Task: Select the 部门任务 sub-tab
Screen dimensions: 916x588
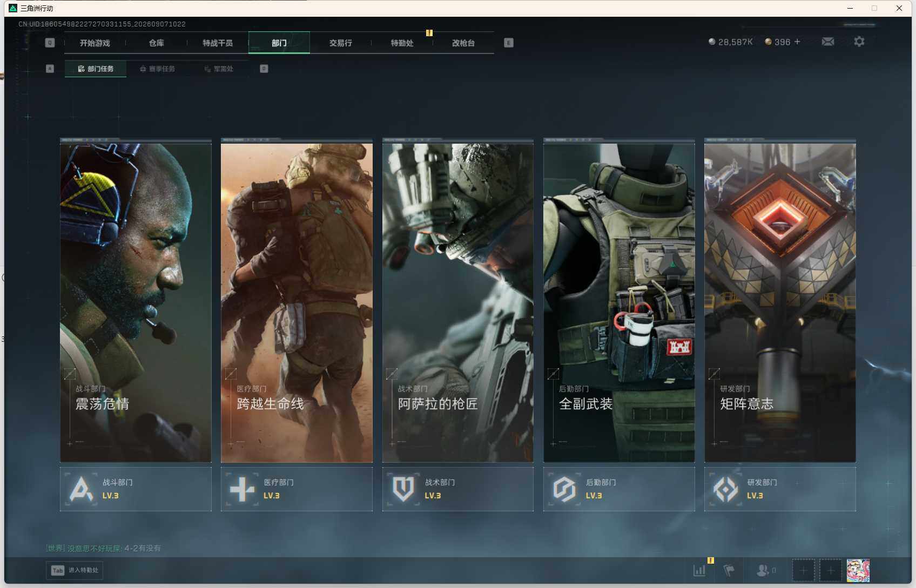Action: click(x=96, y=69)
